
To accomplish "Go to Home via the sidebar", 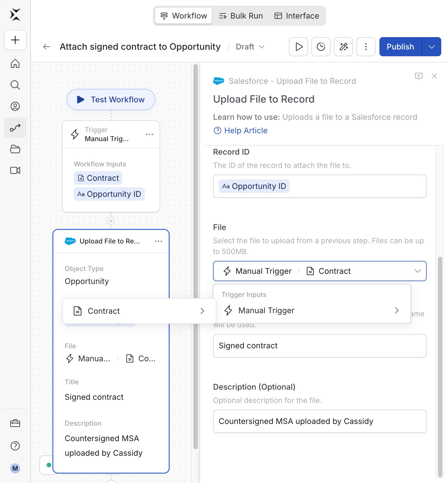I will (x=15, y=64).
